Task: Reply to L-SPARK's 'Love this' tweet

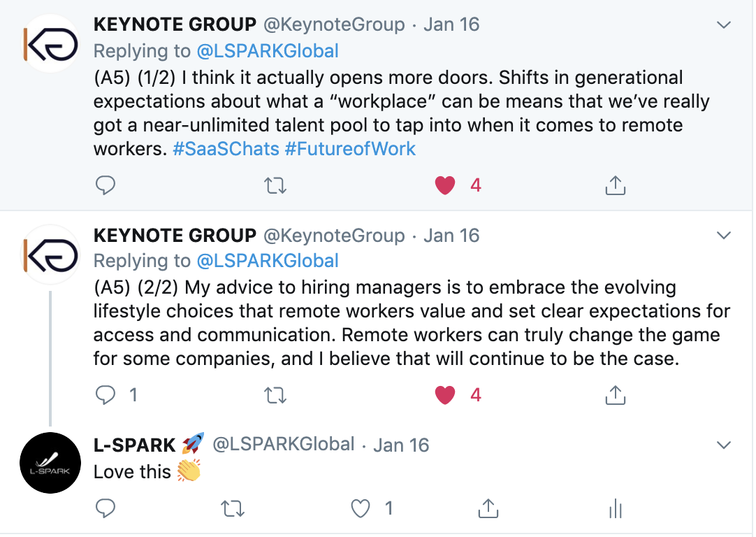Action: [x=105, y=508]
